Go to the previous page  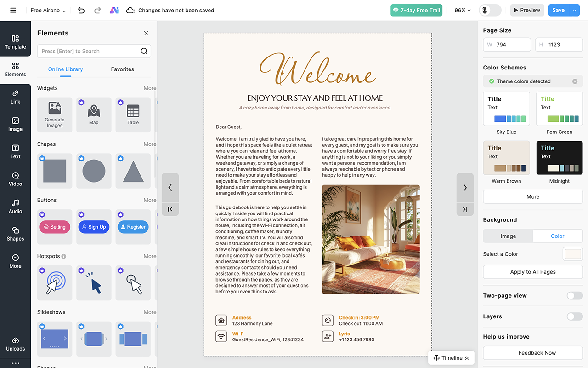[x=170, y=187]
